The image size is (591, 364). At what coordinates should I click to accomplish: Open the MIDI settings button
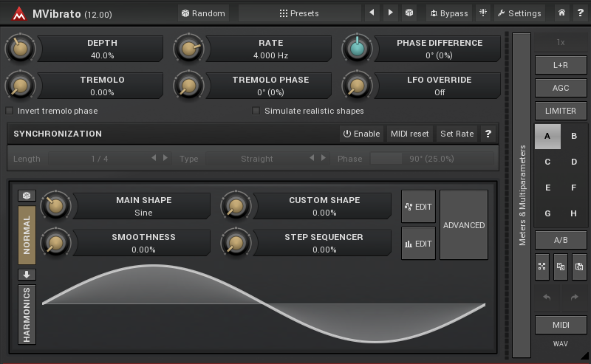[561, 325]
